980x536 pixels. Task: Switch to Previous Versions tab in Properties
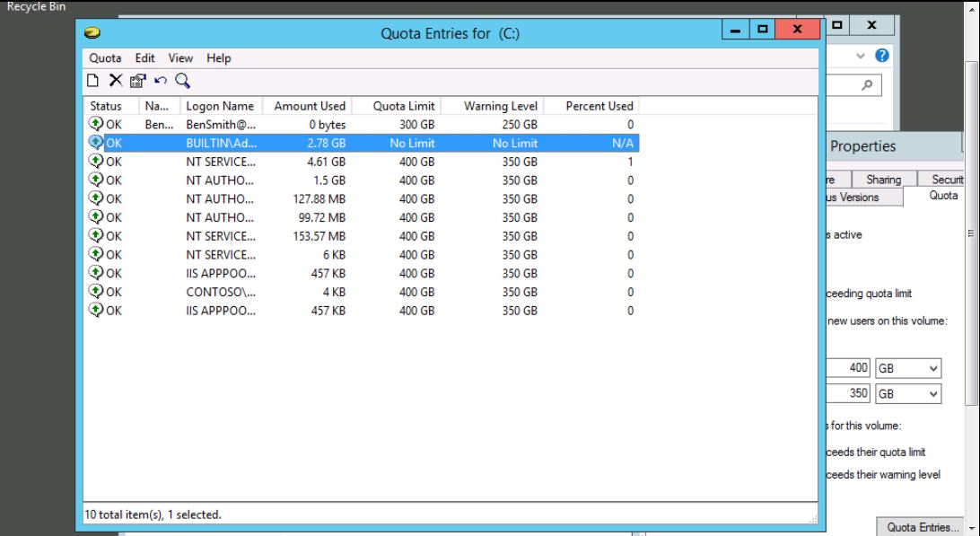click(x=863, y=197)
